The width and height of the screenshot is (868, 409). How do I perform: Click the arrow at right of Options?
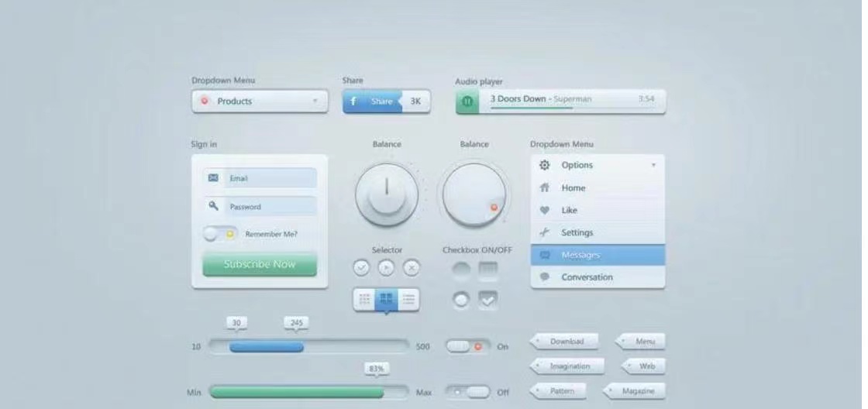pyautogui.click(x=653, y=165)
